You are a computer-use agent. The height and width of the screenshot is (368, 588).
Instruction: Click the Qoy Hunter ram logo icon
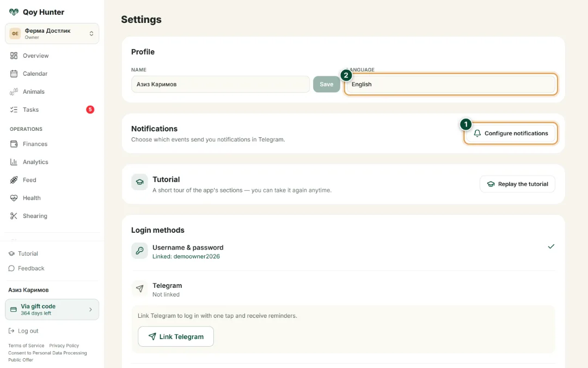14,12
